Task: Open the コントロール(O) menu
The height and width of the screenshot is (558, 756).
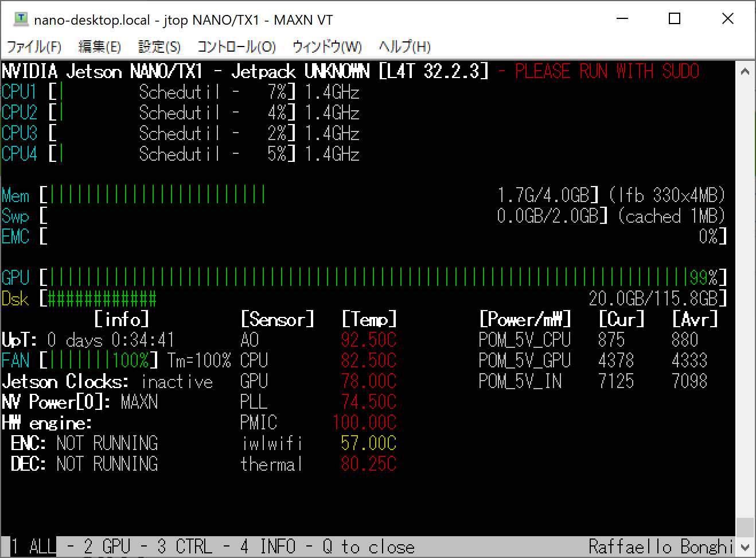Action: [x=236, y=46]
